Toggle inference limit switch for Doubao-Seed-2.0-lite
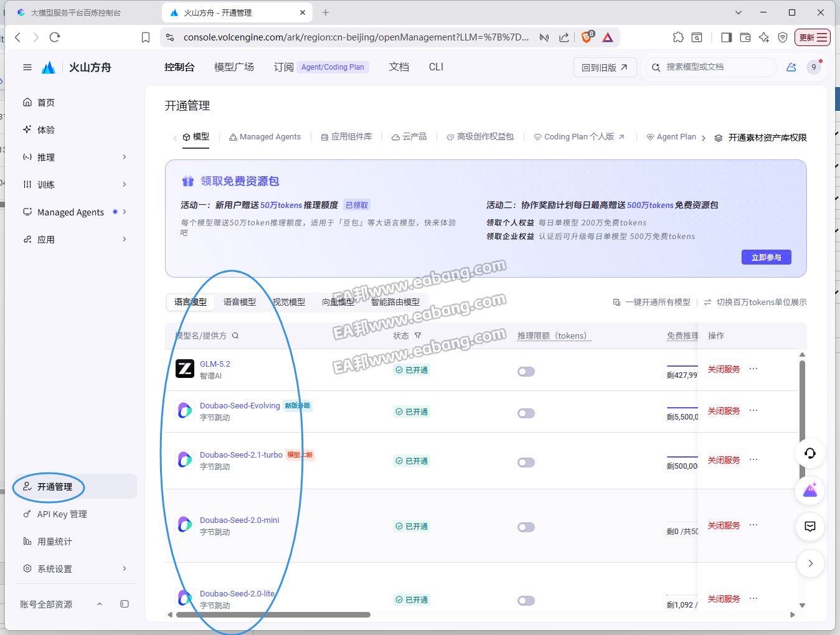 526,601
